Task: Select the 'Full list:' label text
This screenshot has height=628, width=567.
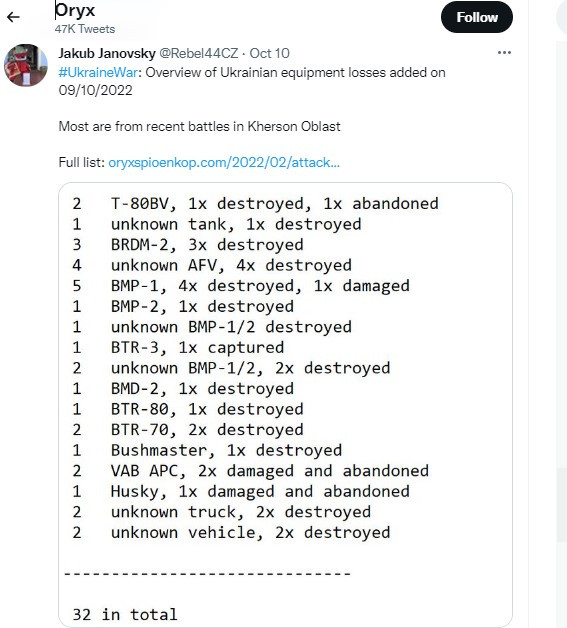Action: [82, 163]
